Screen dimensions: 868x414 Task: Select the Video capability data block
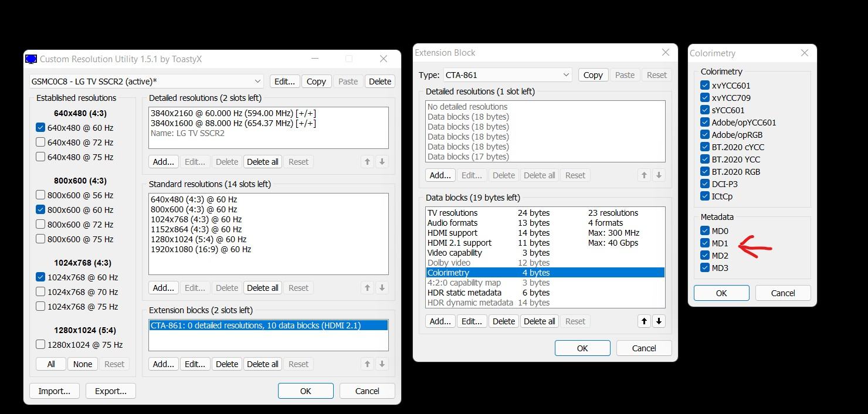click(x=545, y=253)
